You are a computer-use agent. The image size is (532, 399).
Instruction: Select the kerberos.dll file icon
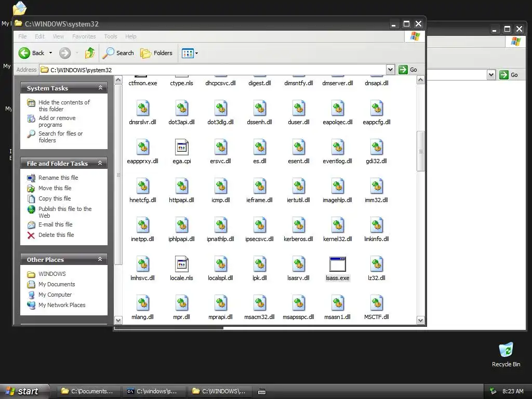click(x=299, y=225)
